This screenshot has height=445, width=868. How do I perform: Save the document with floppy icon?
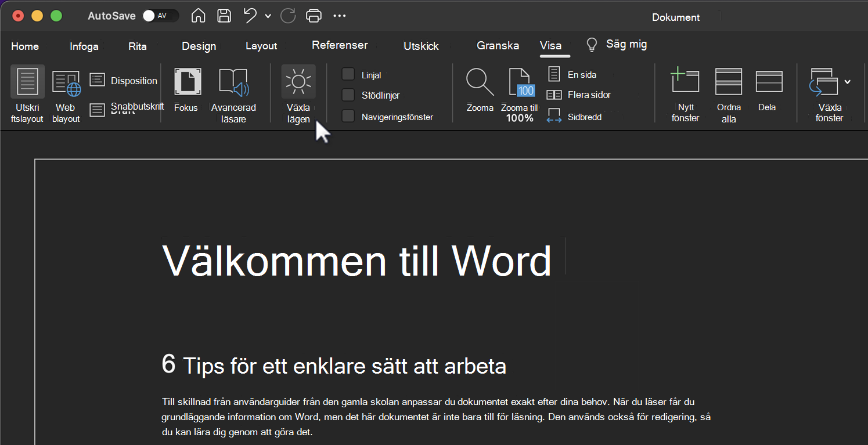click(x=224, y=16)
